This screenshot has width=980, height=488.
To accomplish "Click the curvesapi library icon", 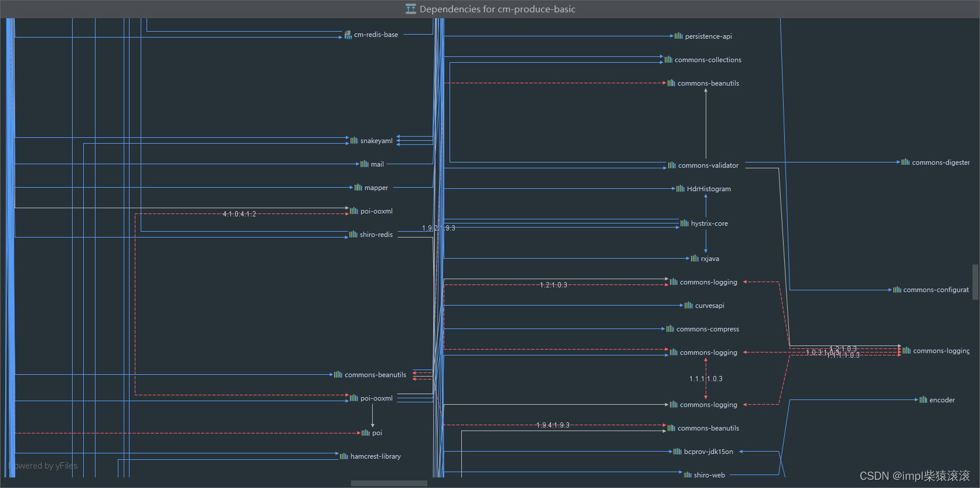I will [689, 306].
